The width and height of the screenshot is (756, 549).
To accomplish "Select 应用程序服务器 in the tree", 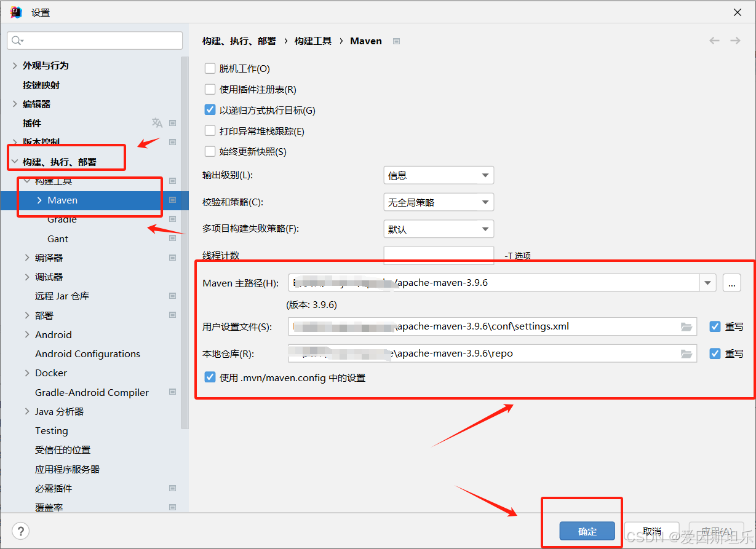I will (x=67, y=469).
